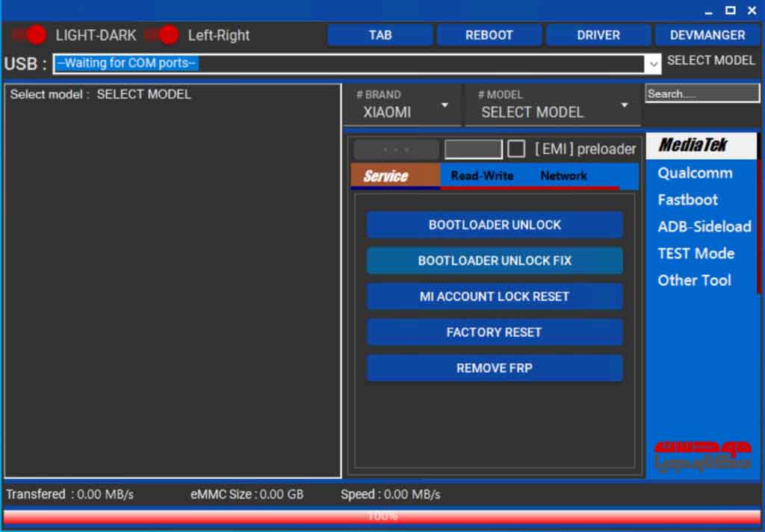Open the DRIVER button
765x532 pixels.
pyautogui.click(x=598, y=35)
